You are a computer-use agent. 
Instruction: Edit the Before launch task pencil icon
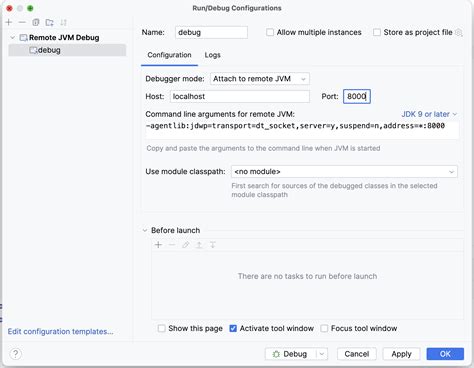pyautogui.click(x=186, y=245)
